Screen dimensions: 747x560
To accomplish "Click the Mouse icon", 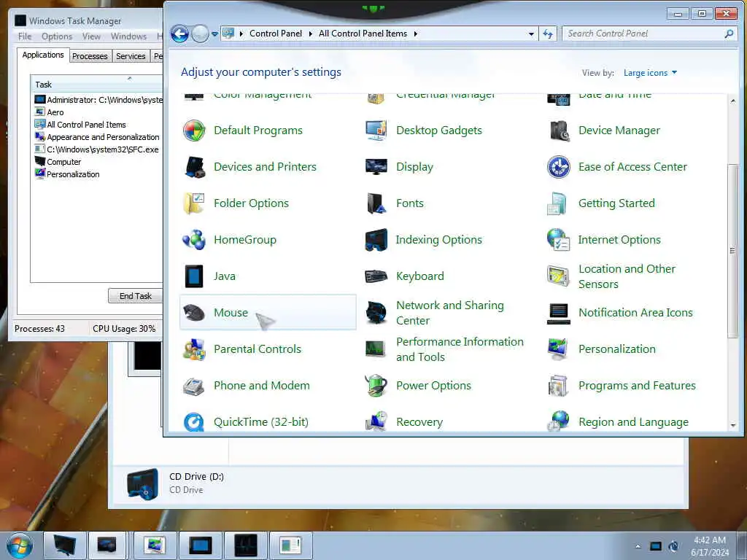I will click(x=194, y=313).
